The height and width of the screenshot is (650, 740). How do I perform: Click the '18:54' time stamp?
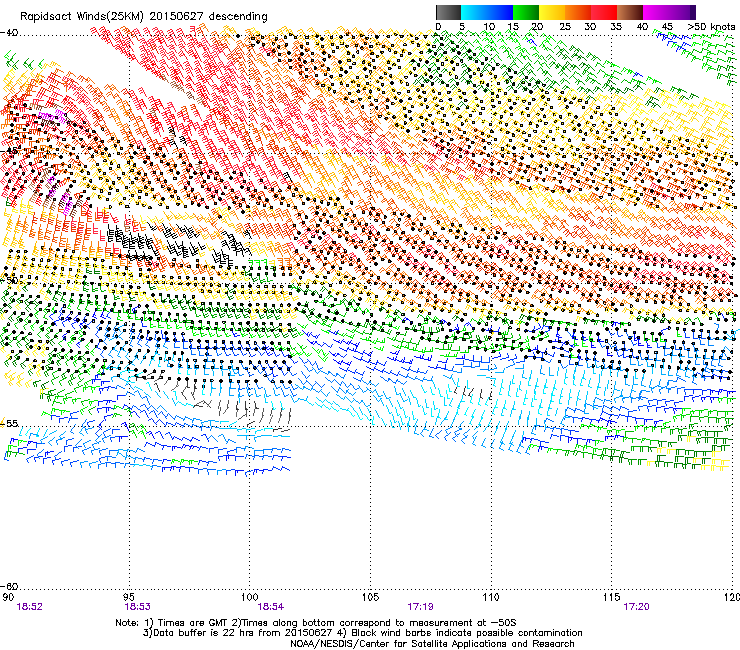click(270, 607)
